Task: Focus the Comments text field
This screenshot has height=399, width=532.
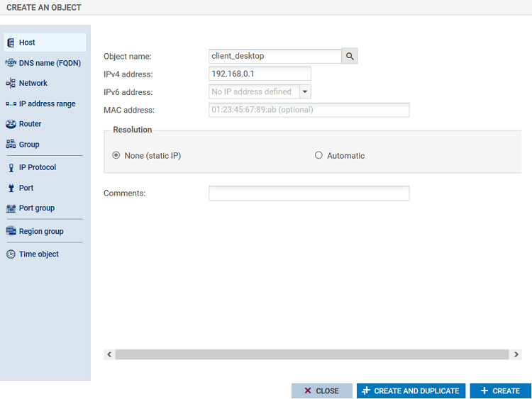Action: pyautogui.click(x=309, y=193)
